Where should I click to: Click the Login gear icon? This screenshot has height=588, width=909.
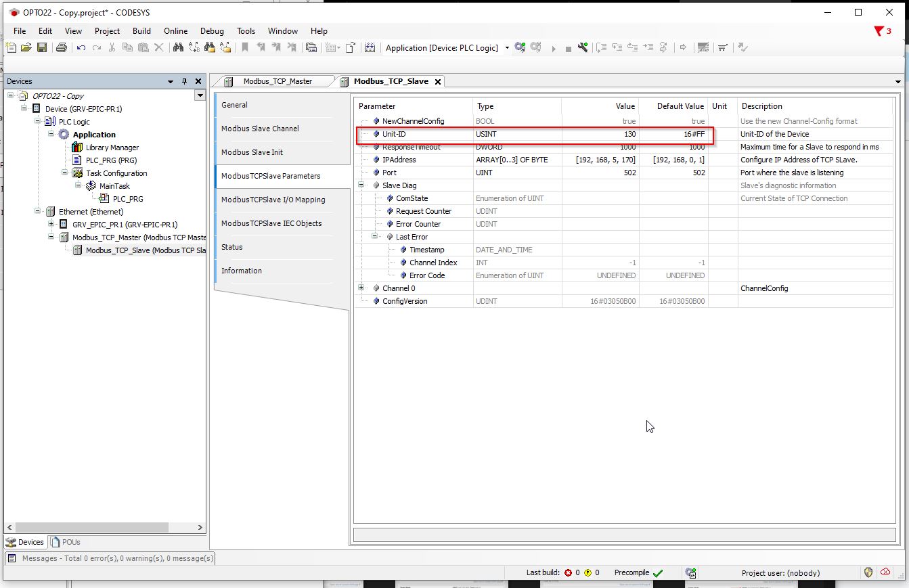520,47
